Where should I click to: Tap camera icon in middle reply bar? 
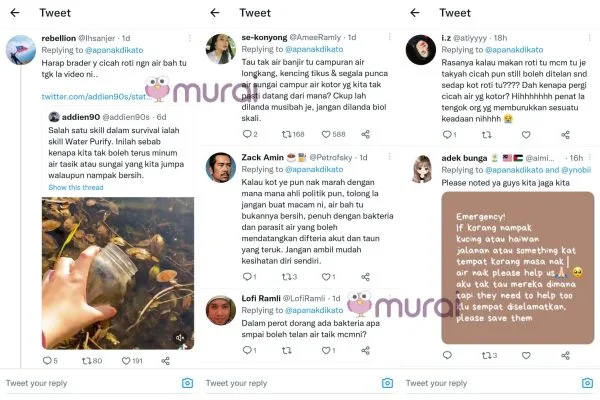click(387, 383)
